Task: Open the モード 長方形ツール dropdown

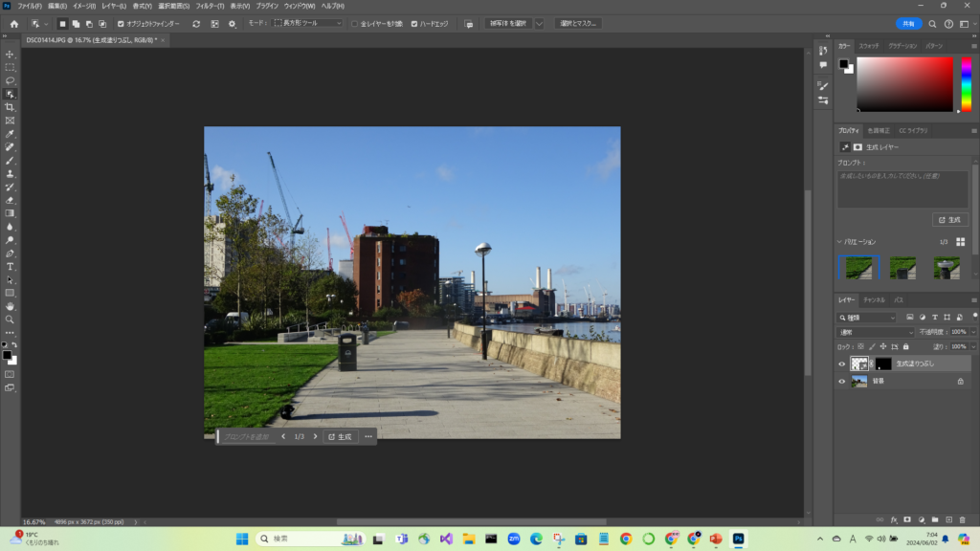Action: pyautogui.click(x=306, y=23)
